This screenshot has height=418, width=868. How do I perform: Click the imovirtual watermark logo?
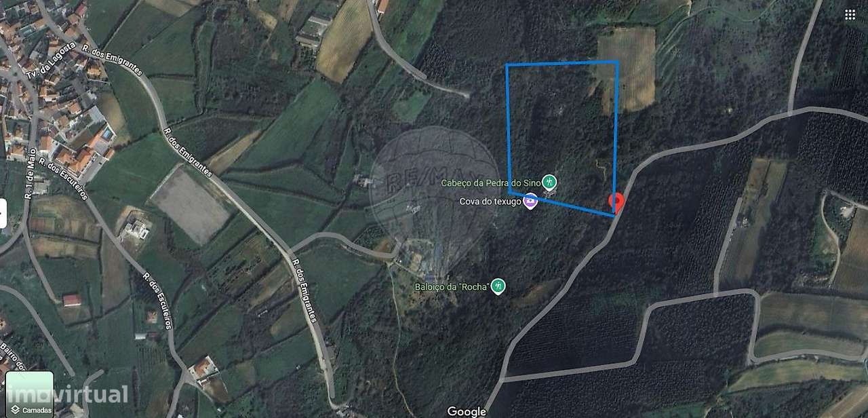tap(66, 395)
